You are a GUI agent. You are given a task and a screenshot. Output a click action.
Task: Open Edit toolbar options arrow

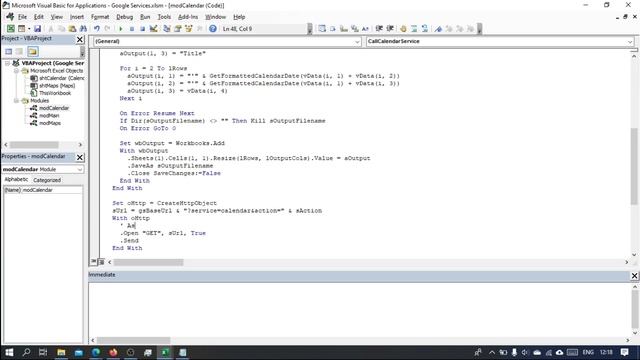tap(480, 29)
